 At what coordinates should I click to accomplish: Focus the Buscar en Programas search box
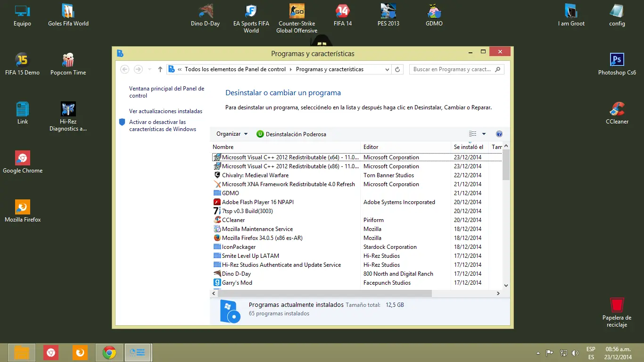(x=456, y=69)
